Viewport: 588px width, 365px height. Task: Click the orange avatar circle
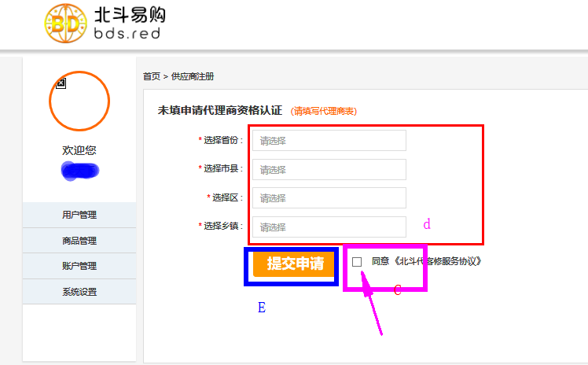coord(79,101)
